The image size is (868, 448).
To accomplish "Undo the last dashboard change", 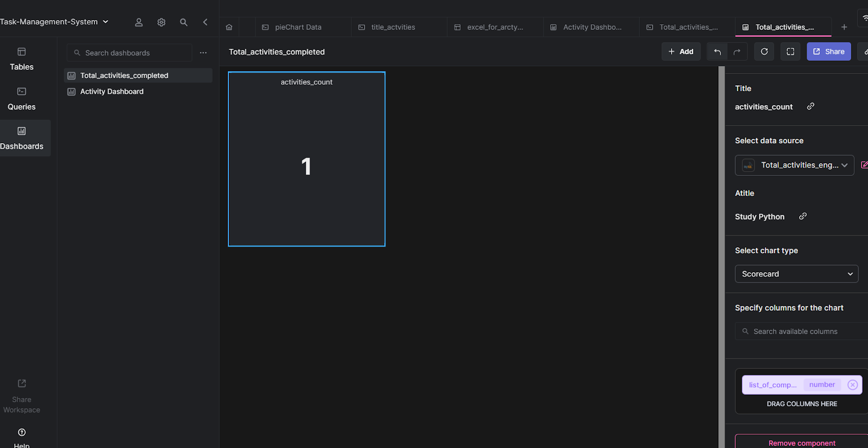I will [717, 52].
